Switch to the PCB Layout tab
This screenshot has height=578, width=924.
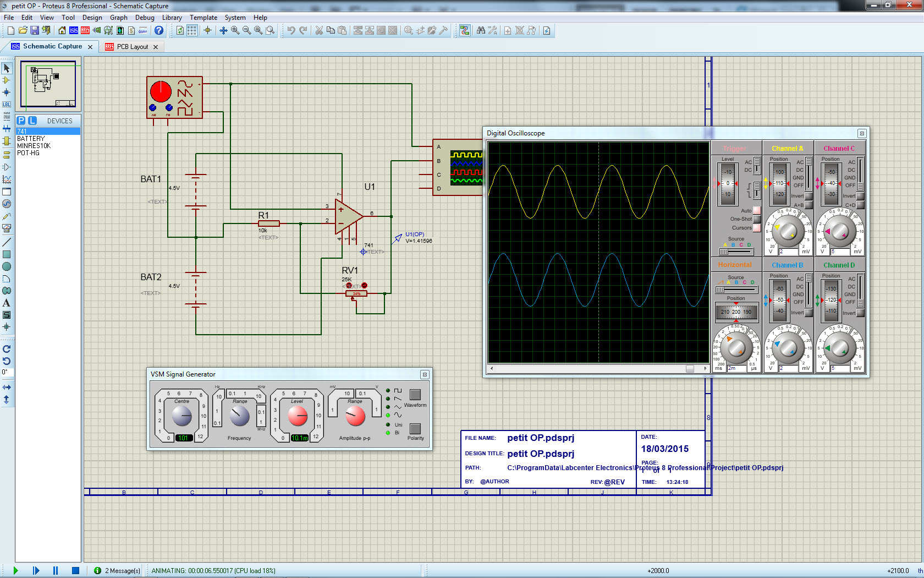132,47
